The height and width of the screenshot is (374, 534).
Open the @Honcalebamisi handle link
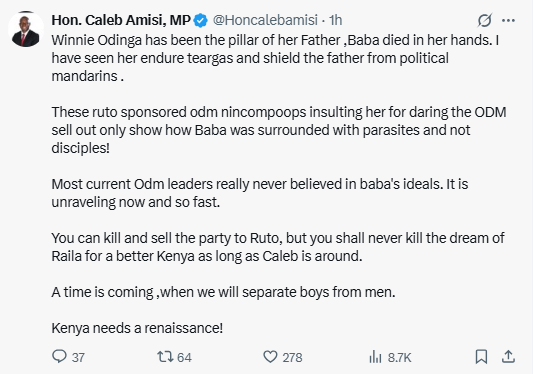[x=265, y=20]
